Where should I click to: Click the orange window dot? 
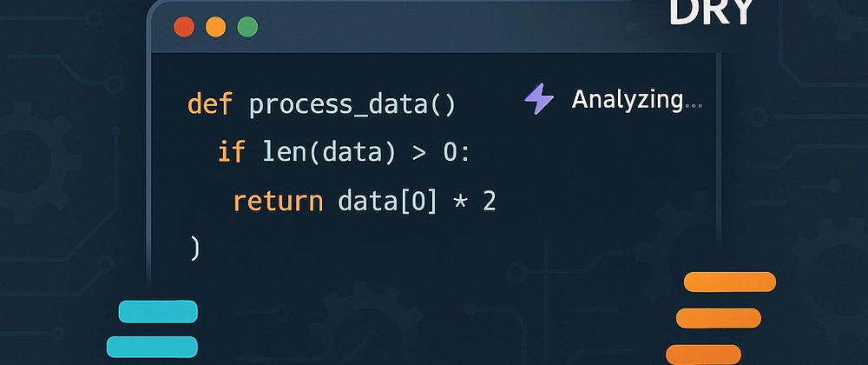(215, 27)
